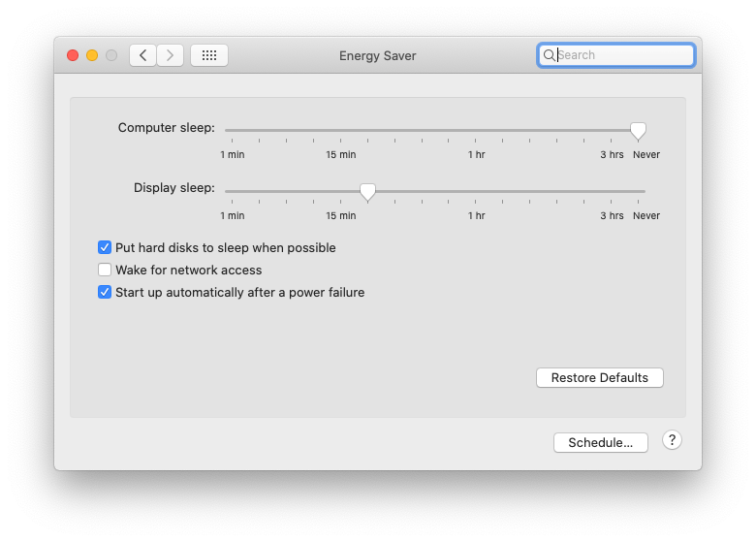Click the magnifying glass search icon
The width and height of the screenshot is (756, 542).
click(x=550, y=55)
